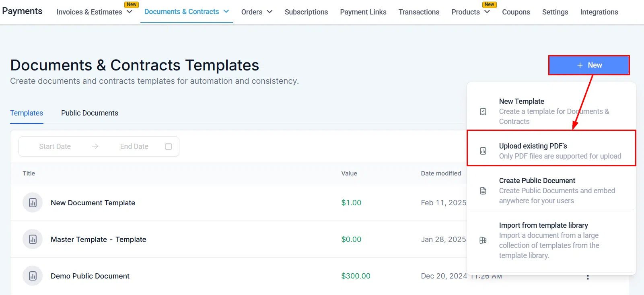Click the blue New button
Screen dimensions: 644x295
(589, 65)
